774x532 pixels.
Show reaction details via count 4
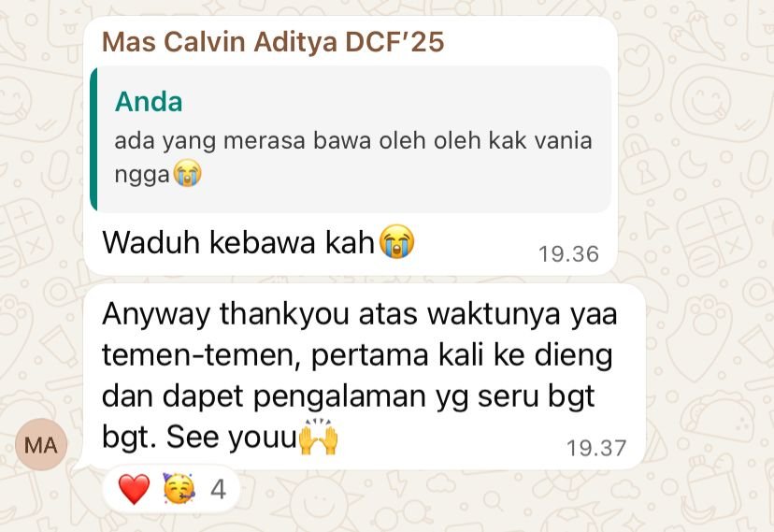[218, 490]
